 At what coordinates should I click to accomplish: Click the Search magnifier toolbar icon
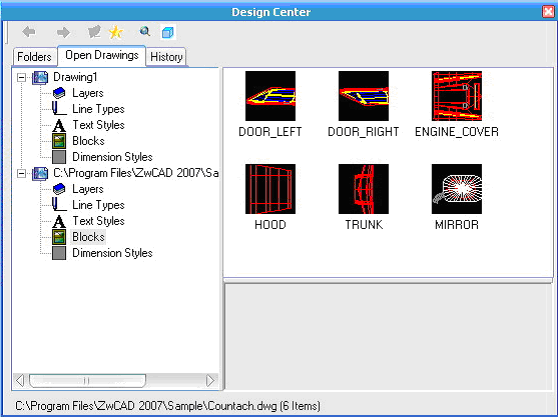point(145,32)
